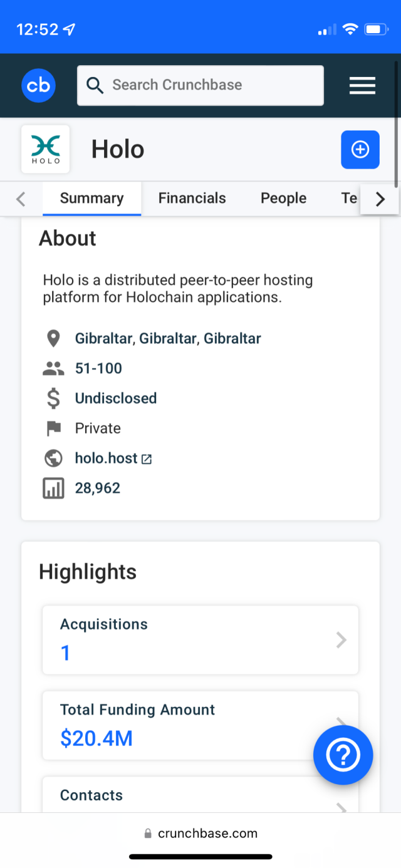Expand Acquisitions with its chevron
This screenshot has width=401, height=868.
click(x=341, y=640)
